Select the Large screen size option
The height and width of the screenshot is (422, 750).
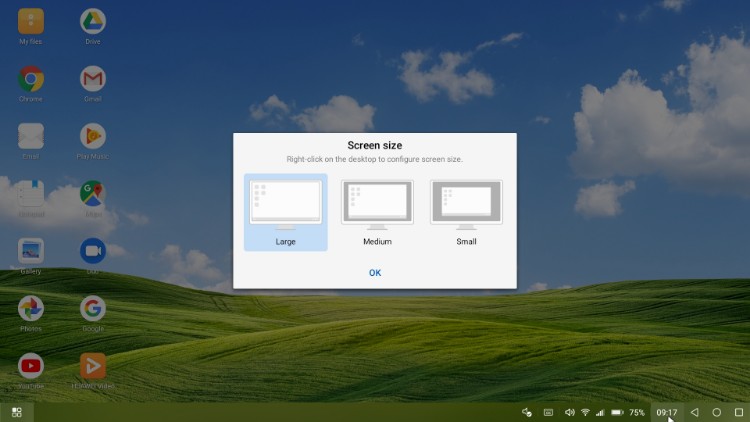286,212
